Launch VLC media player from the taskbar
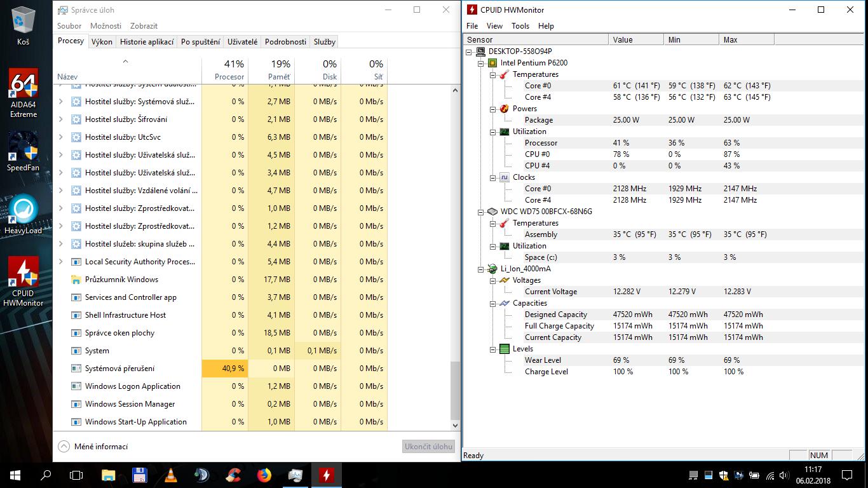Screen dimensions: 868x488 tap(171, 475)
